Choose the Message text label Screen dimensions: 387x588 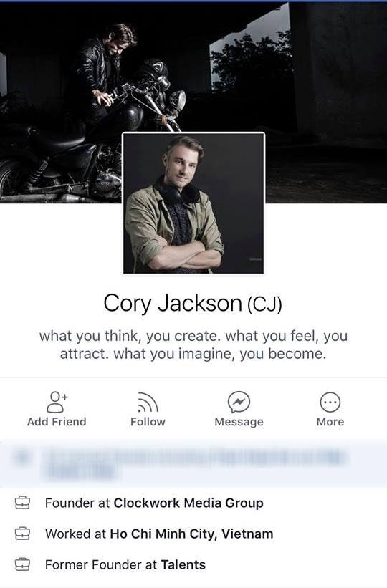(239, 422)
